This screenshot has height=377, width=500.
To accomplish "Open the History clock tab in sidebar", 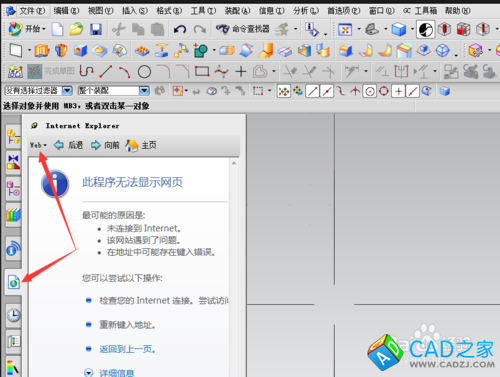I will tap(13, 315).
